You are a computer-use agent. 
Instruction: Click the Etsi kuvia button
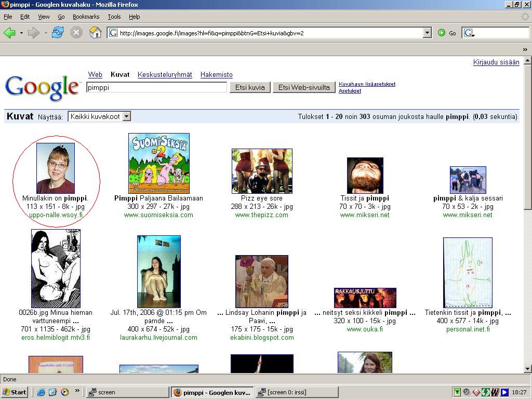[250, 87]
